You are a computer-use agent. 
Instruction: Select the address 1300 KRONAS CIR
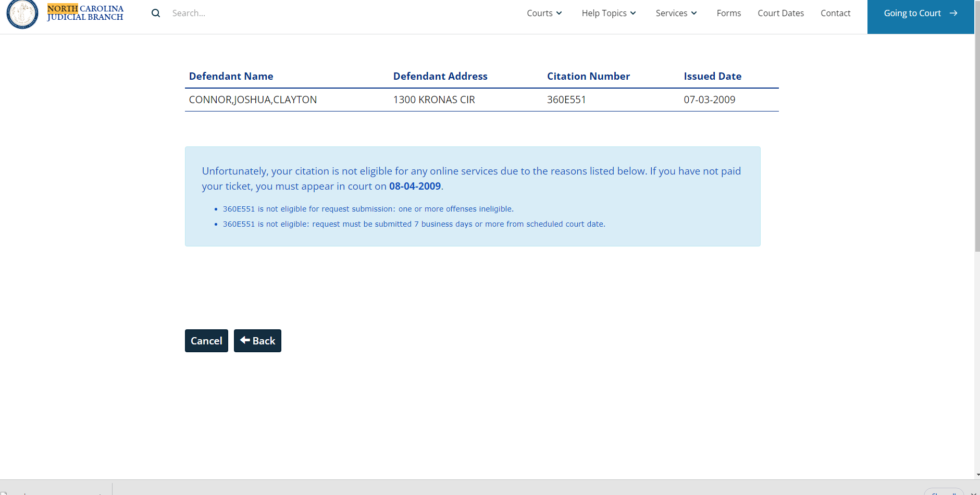pyautogui.click(x=434, y=100)
